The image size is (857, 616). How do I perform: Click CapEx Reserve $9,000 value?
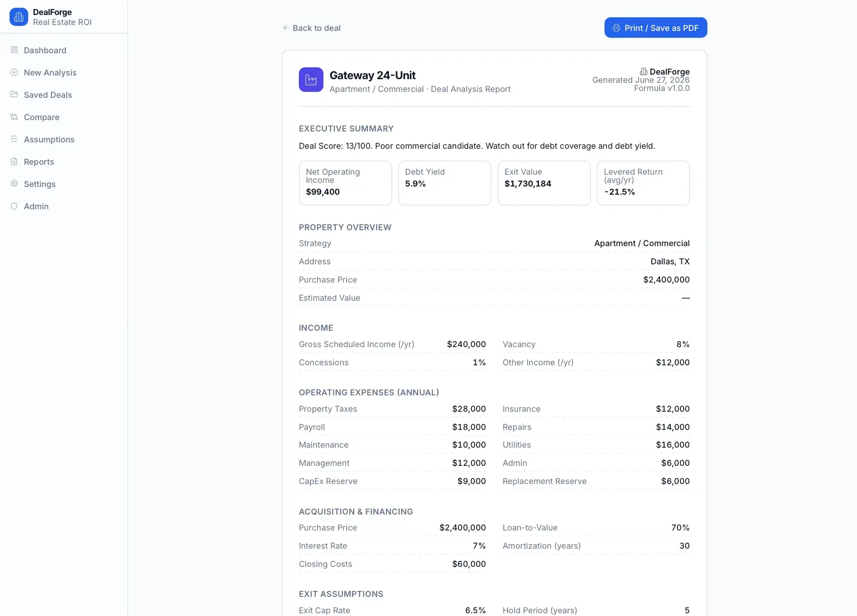click(472, 481)
